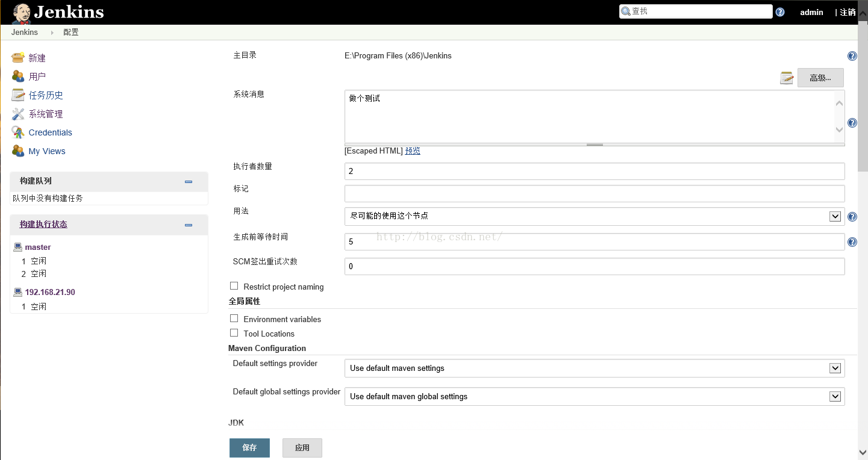Enable Tool Locations checkbox
The image size is (868, 460).
pos(234,333)
